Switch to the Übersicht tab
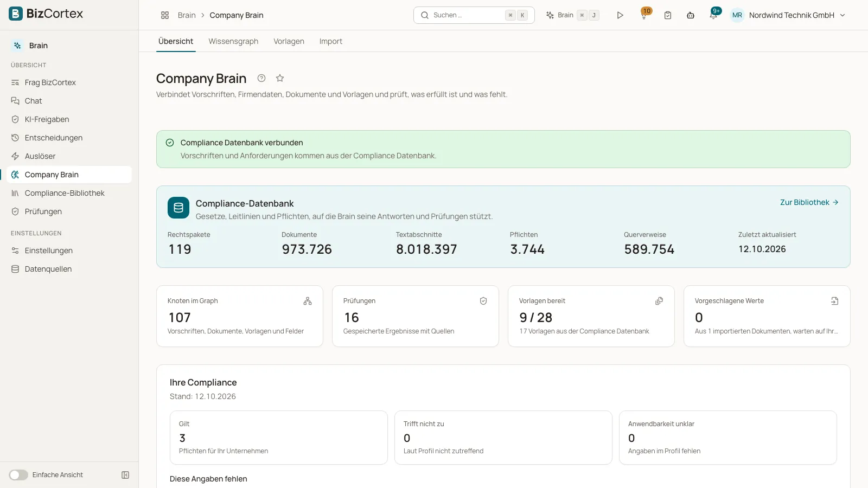868x488 pixels. pos(176,41)
